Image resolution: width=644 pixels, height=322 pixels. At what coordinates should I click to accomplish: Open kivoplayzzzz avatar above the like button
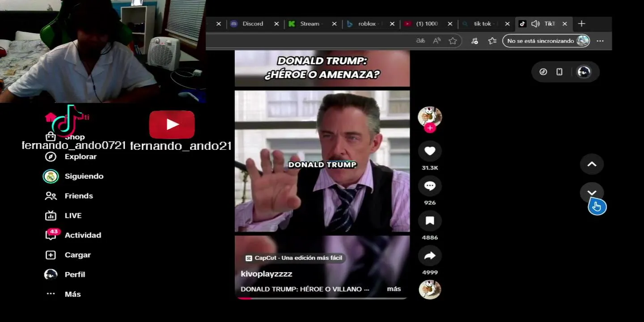(430, 117)
